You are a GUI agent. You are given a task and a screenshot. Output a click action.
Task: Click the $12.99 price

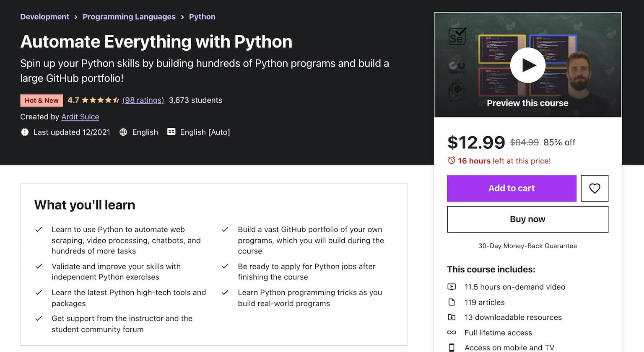coord(476,142)
